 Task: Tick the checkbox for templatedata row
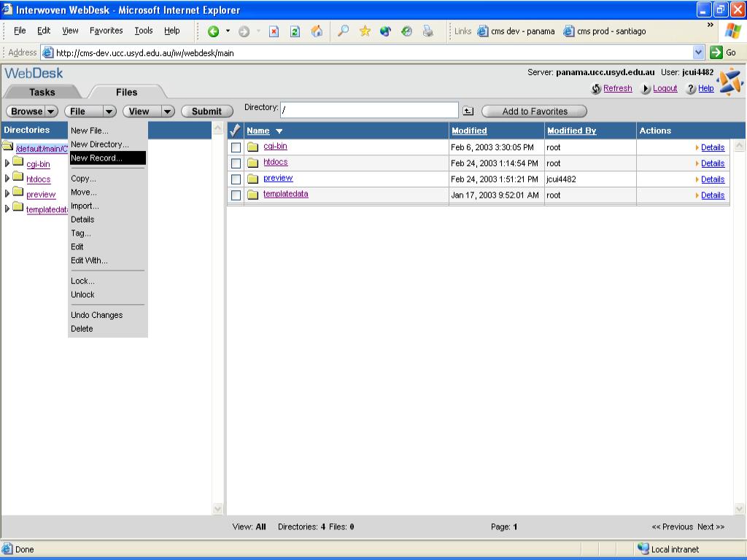pyautogui.click(x=236, y=195)
